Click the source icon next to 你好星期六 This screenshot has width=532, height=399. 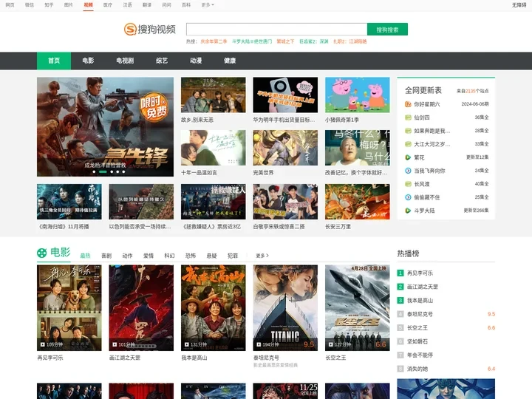(408, 104)
